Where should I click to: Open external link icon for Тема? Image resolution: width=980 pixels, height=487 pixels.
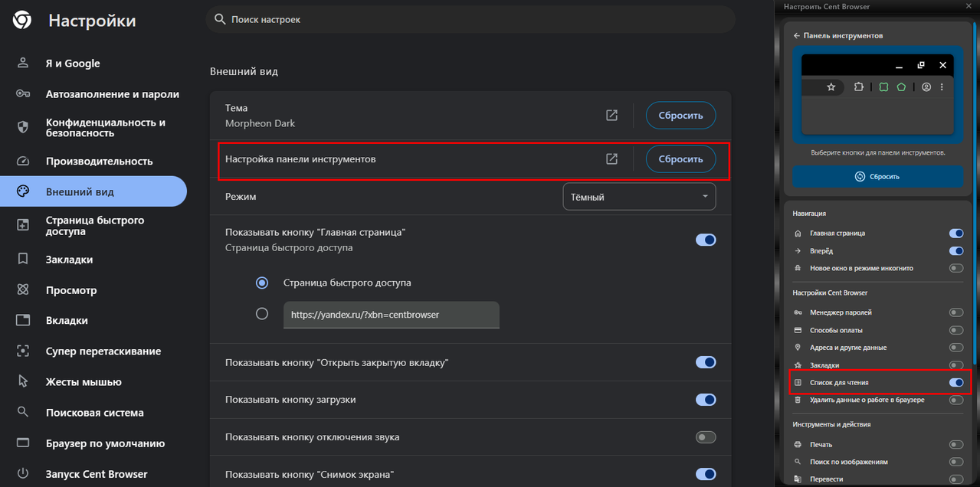tap(611, 116)
